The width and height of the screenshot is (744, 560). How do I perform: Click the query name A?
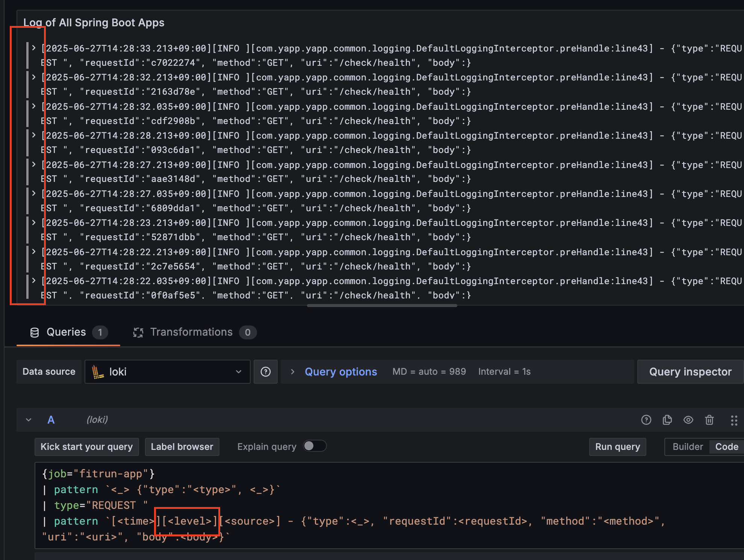point(51,420)
